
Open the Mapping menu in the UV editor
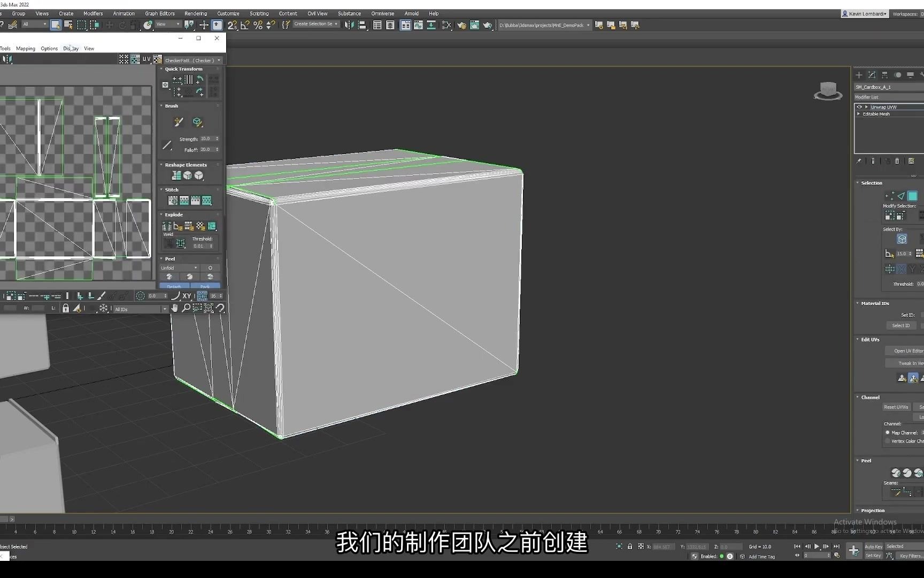[x=25, y=48]
